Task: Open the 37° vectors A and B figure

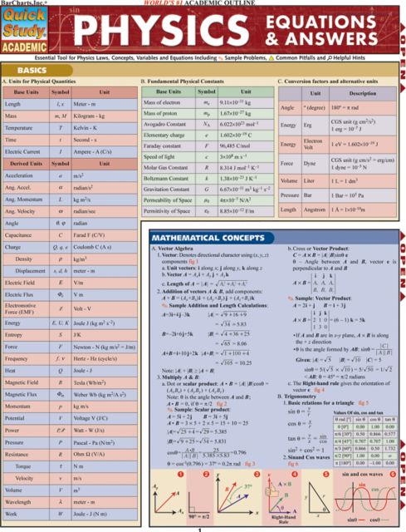Action: click(237, 499)
